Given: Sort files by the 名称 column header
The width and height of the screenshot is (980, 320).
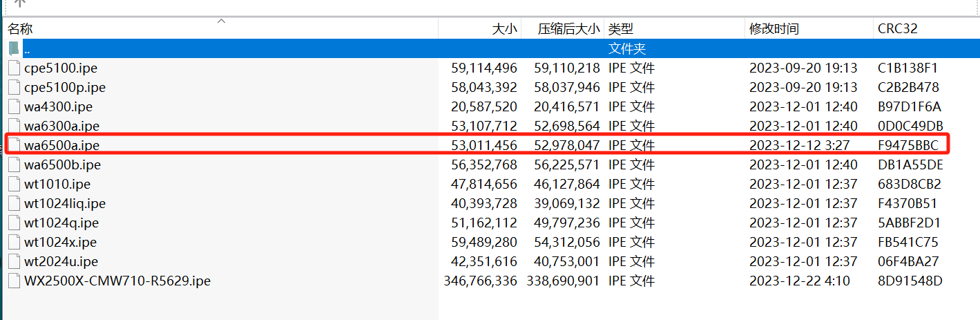Looking at the screenshot, I should pyautogui.click(x=21, y=29).
